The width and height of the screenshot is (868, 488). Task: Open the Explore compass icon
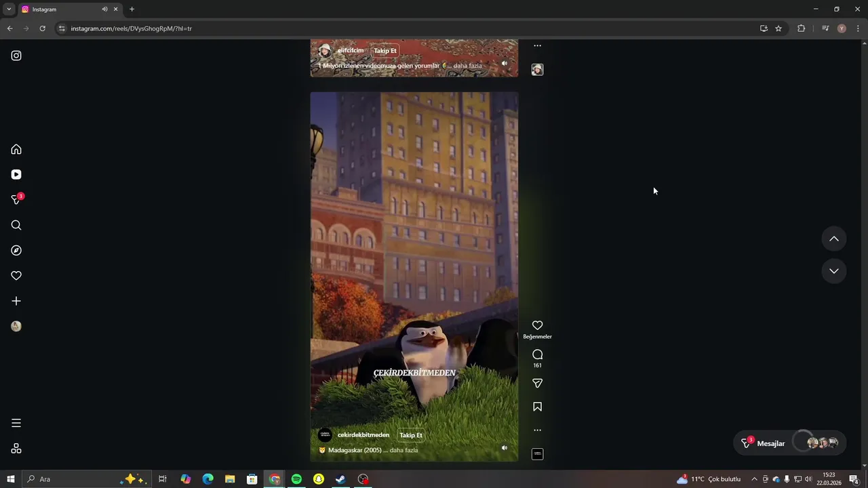tap(16, 250)
